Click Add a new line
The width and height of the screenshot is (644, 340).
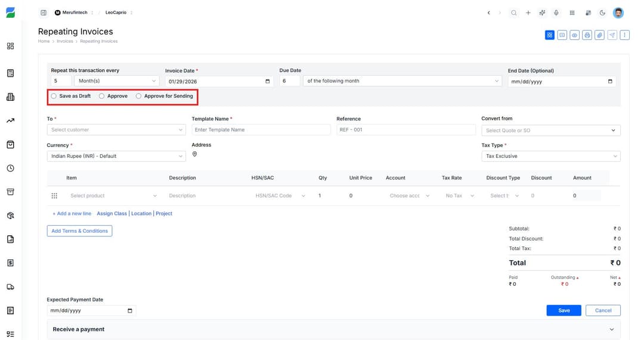(72, 214)
